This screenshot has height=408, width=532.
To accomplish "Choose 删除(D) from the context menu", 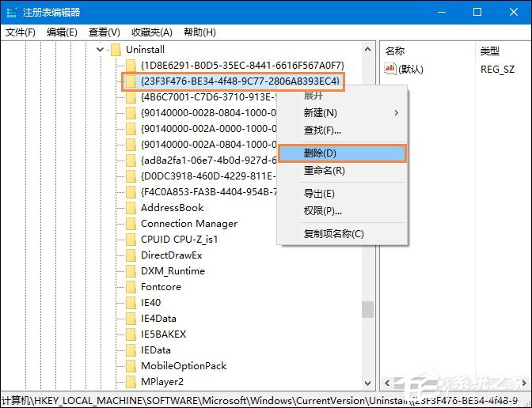I will pyautogui.click(x=342, y=153).
